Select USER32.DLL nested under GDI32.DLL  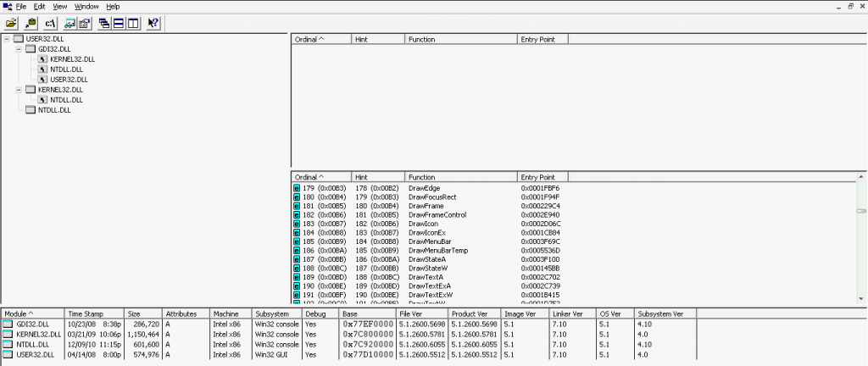point(70,80)
